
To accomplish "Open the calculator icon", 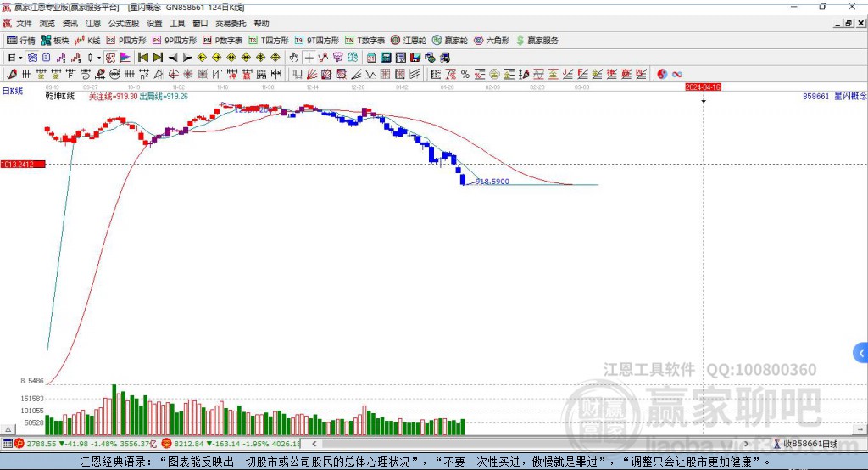I will click(387, 58).
